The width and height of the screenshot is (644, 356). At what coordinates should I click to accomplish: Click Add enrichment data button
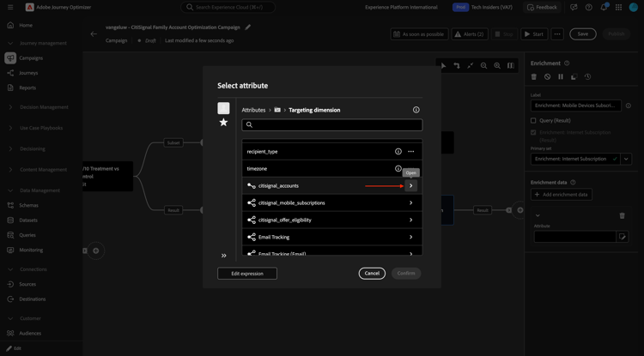click(x=562, y=195)
